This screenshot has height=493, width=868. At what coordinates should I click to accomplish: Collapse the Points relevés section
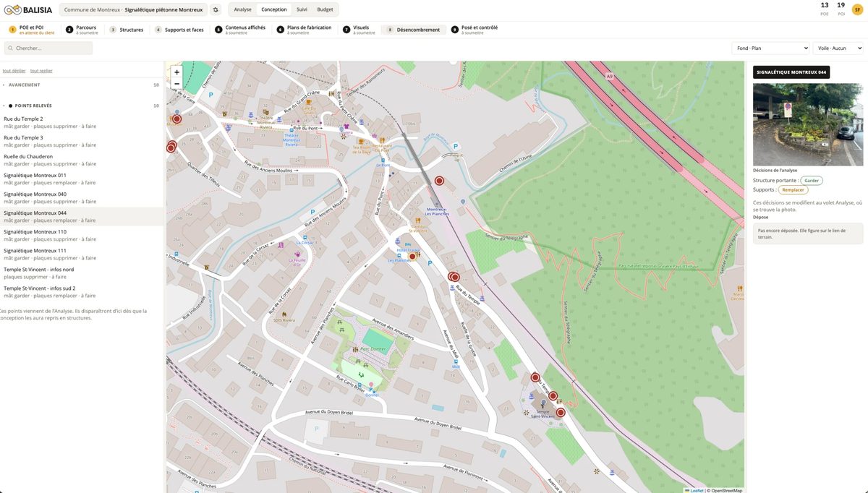81,106
